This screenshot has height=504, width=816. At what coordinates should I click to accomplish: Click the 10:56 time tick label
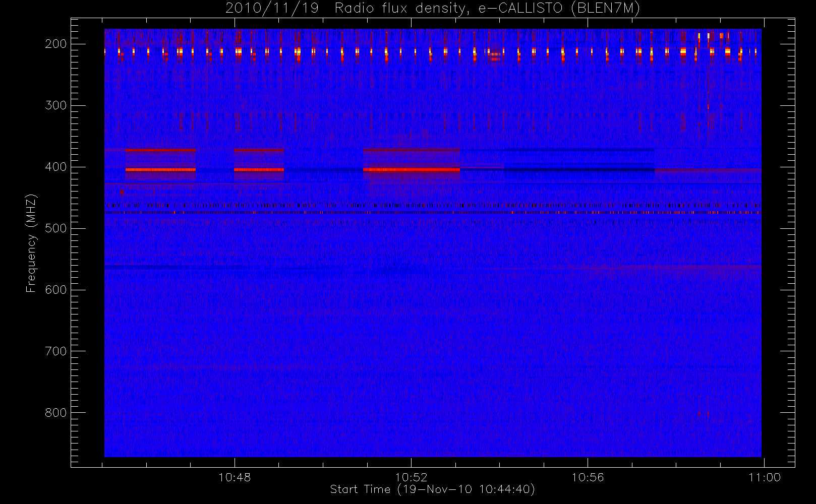click(588, 477)
